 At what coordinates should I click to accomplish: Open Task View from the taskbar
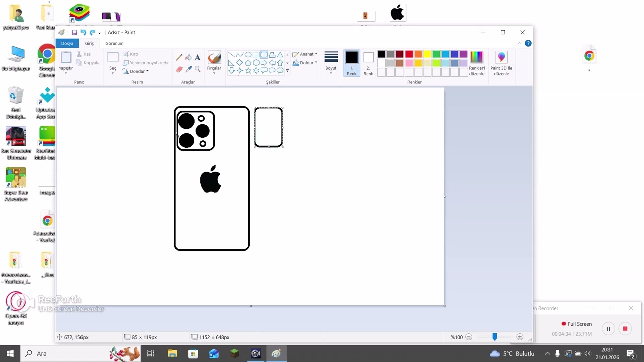(150, 353)
